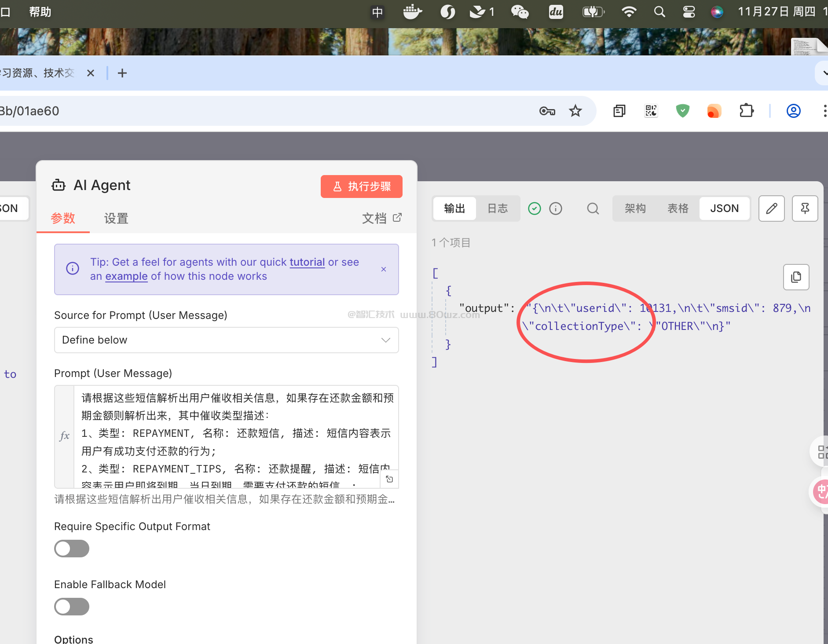Bookmark page with the star icon

point(575,111)
